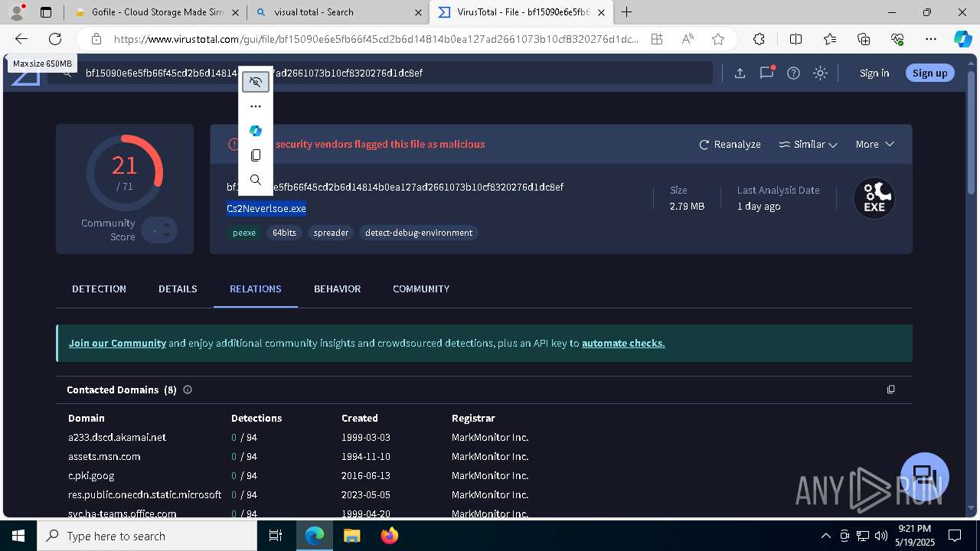Expand the Similar dropdown
This screenshot has height=551, width=980.
[808, 144]
